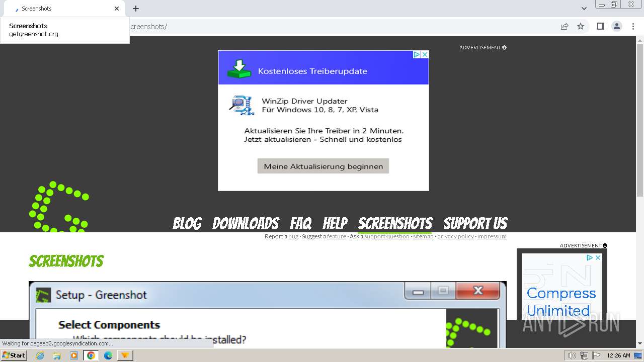Open the Blog menu item
Image resolution: width=644 pixels, height=362 pixels.
pos(187,223)
